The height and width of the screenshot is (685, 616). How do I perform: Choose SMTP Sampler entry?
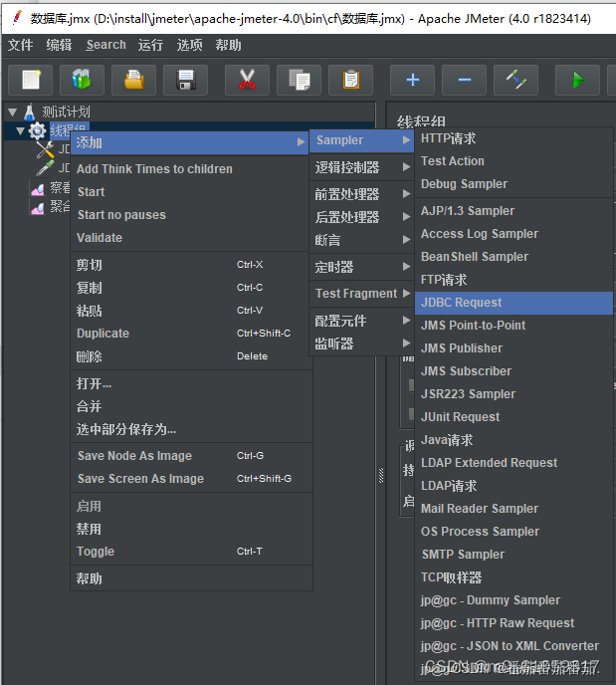[x=513, y=555]
